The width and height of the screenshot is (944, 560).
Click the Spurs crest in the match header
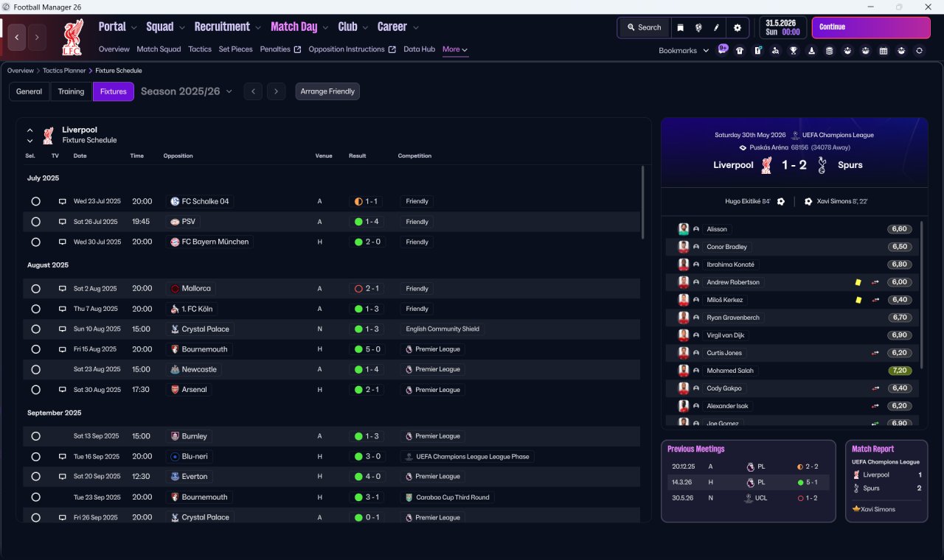click(x=822, y=165)
